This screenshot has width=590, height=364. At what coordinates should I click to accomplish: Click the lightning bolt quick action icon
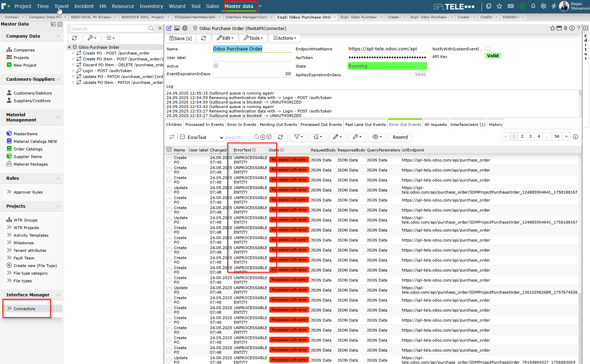click(554, 6)
